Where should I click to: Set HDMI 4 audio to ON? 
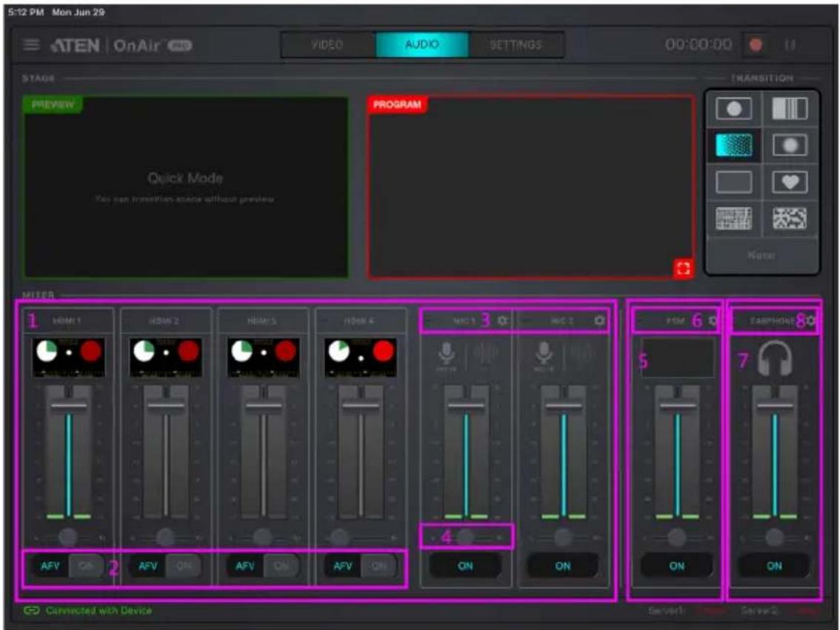click(379, 566)
